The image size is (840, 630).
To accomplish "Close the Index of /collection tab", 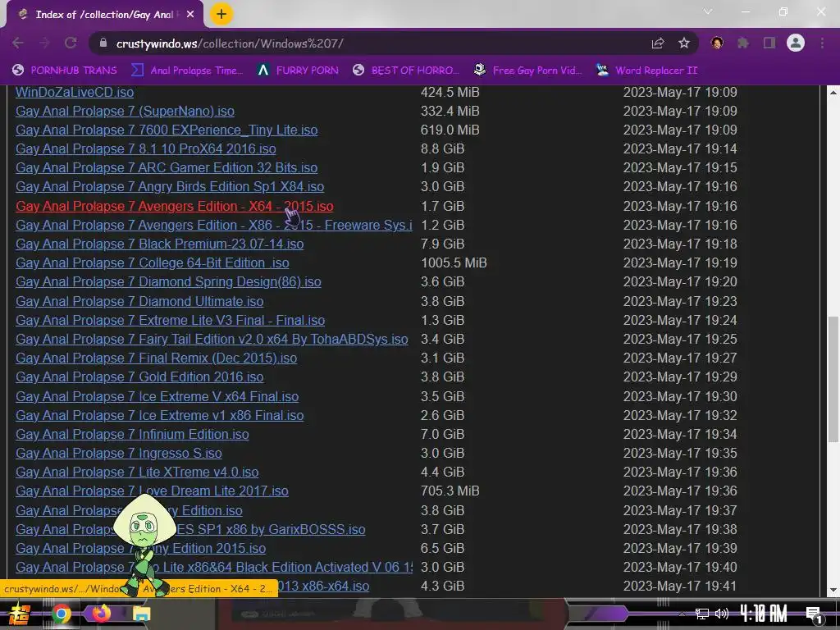I will coord(190,15).
